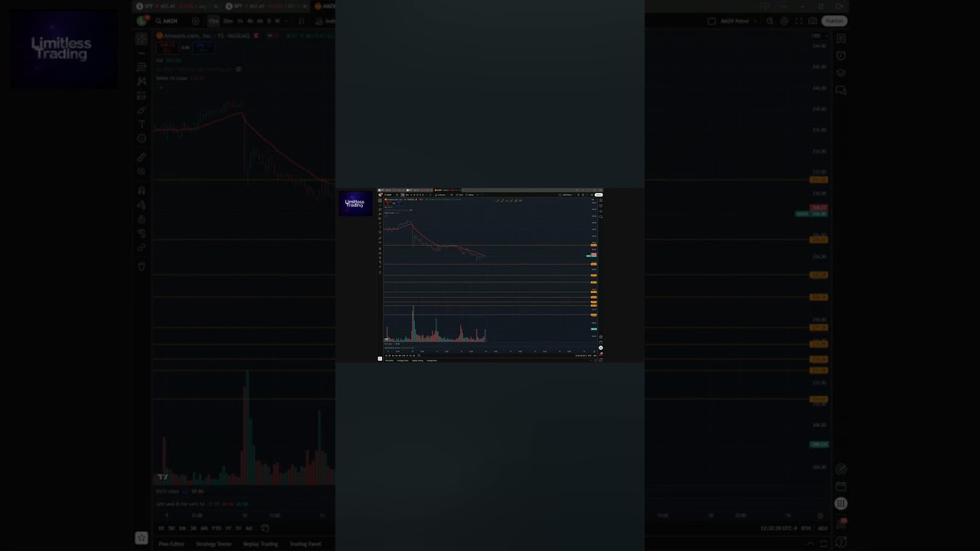Click the blue Buy price button
Image resolution: width=980 pixels, height=551 pixels.
(203, 47)
